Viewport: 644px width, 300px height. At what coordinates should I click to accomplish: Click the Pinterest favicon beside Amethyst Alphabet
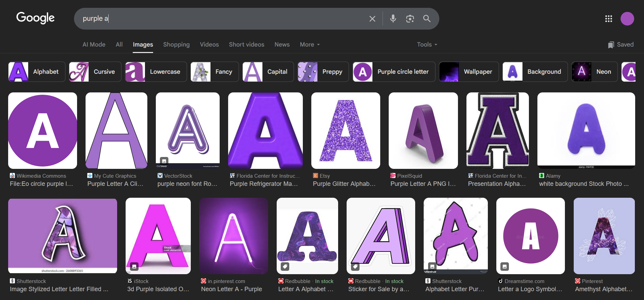pos(578,281)
